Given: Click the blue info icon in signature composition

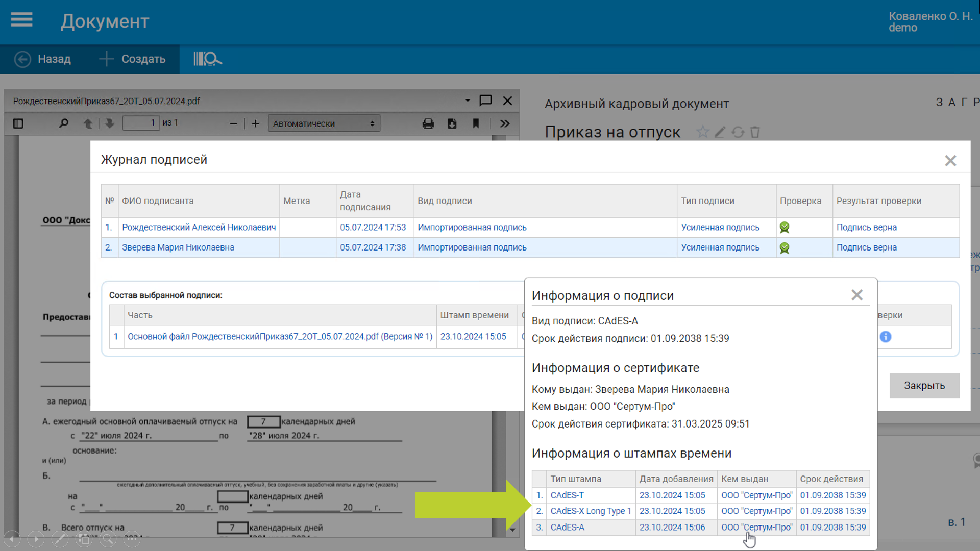Looking at the screenshot, I should tap(886, 337).
